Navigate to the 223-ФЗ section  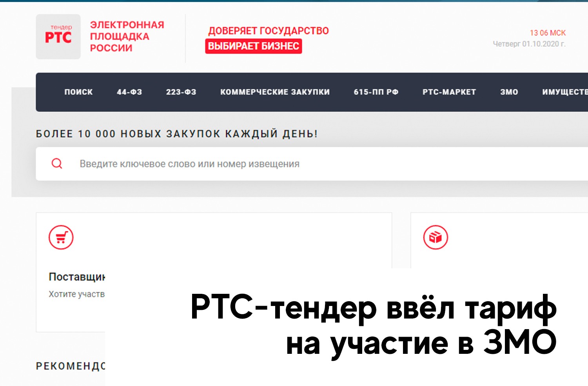(181, 92)
